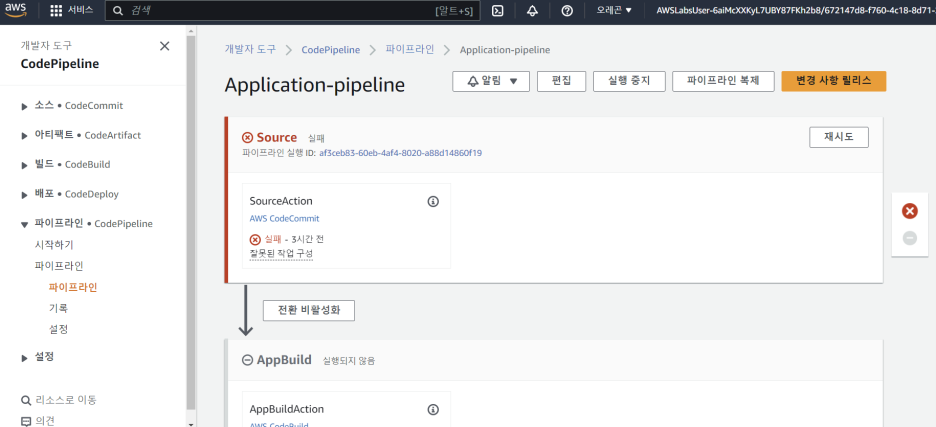Screen dimensions: 936x427
Task: Open nested 설정 under 파이프라인
Action: [x=58, y=330]
